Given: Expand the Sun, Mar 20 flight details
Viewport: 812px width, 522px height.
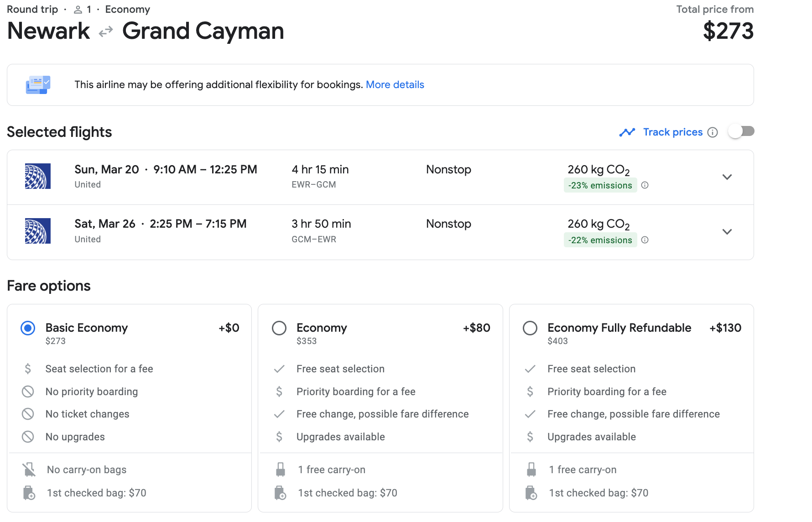Looking at the screenshot, I should point(727,177).
